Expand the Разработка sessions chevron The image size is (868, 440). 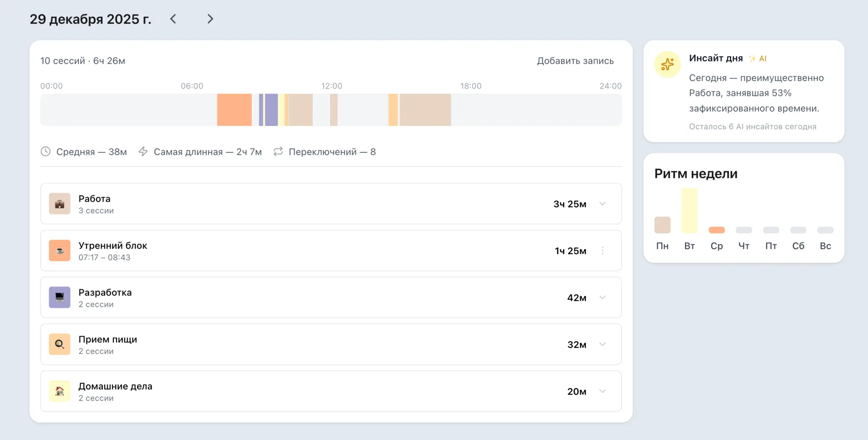(x=602, y=297)
